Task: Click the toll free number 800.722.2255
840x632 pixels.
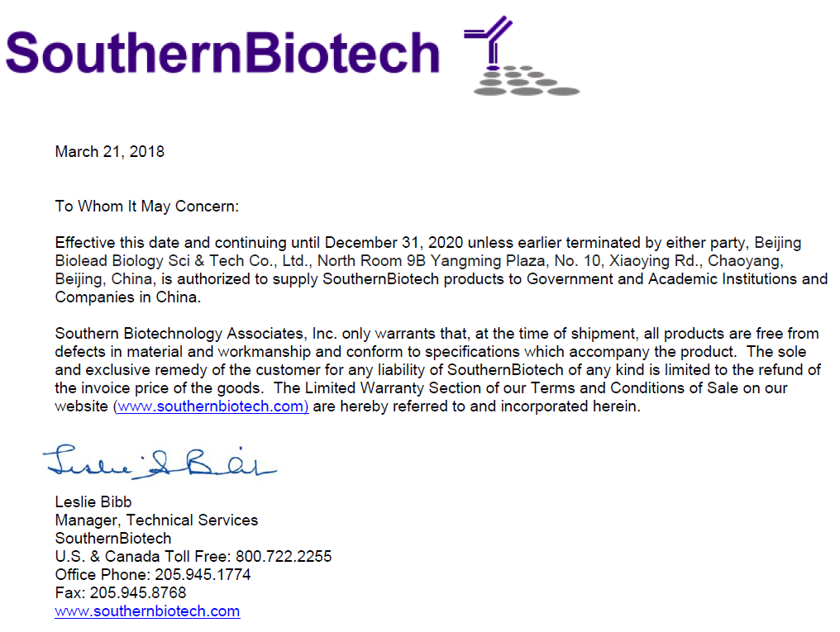Action: (x=284, y=556)
